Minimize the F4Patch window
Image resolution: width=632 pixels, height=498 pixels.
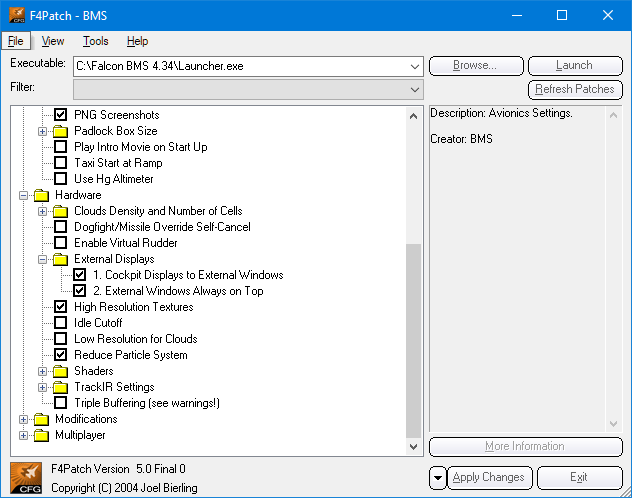pyautogui.click(x=517, y=15)
